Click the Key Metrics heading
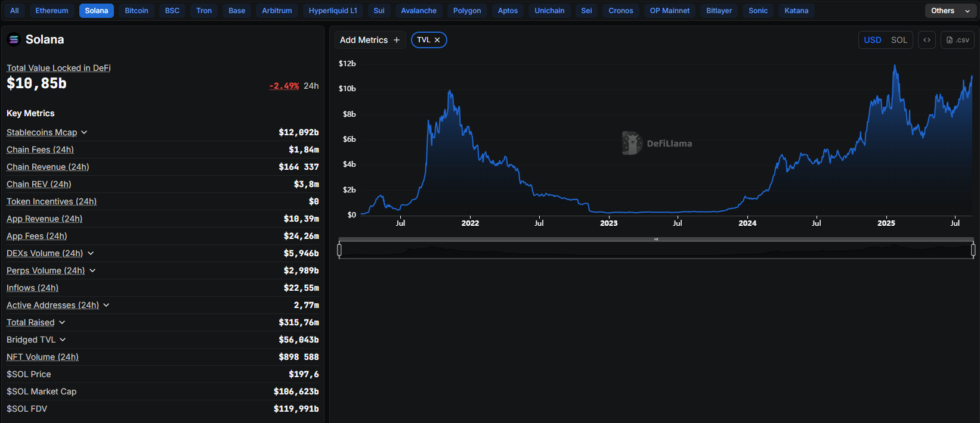The width and height of the screenshot is (980, 423). [x=30, y=113]
